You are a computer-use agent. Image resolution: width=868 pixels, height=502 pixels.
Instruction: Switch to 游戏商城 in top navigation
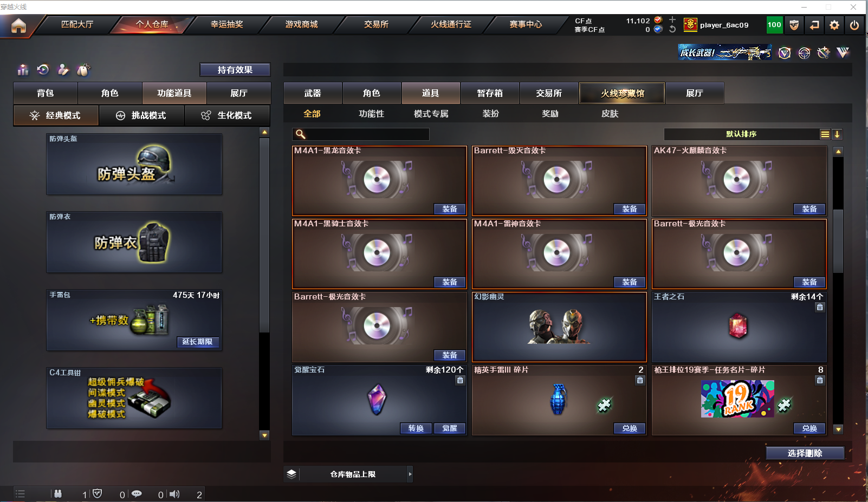[301, 24]
